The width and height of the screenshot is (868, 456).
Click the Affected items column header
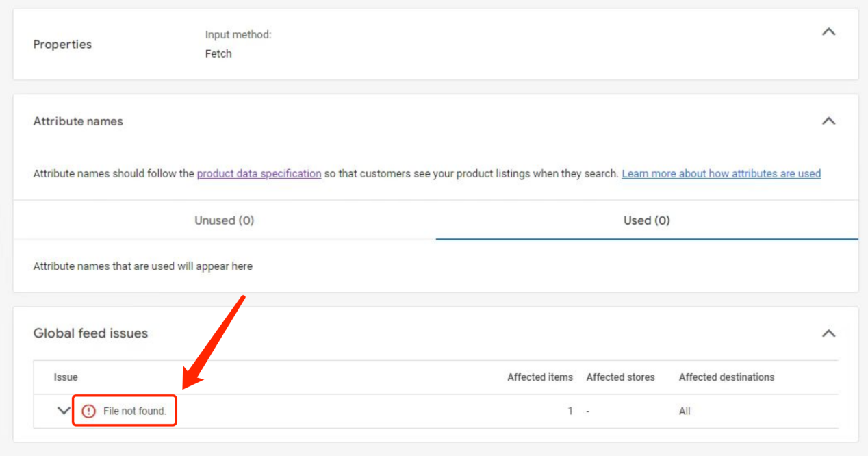coord(540,377)
